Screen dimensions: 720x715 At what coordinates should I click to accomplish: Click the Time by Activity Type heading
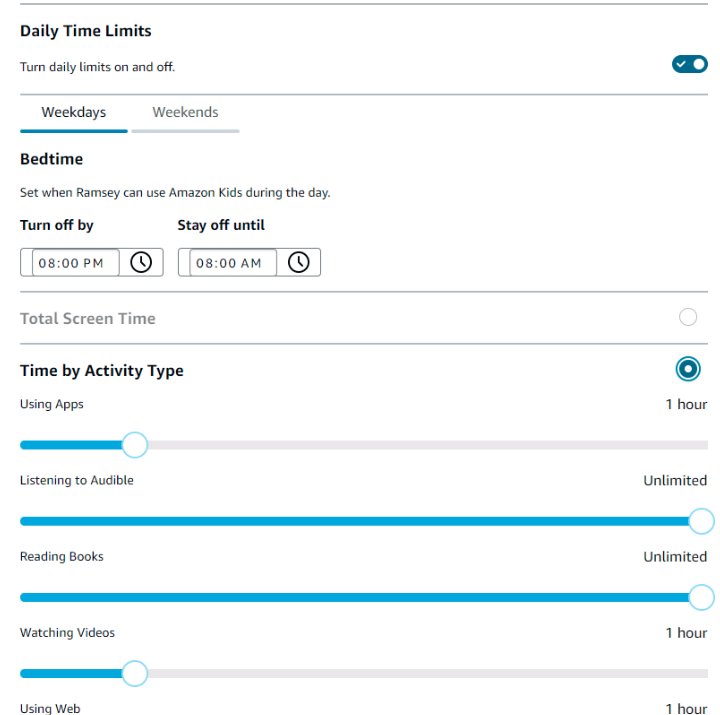(x=102, y=371)
